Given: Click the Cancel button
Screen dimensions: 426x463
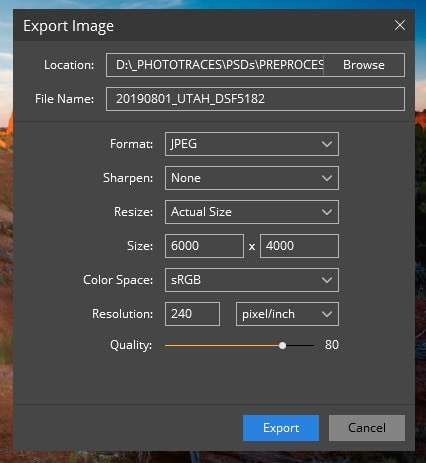Looking at the screenshot, I should [367, 428].
